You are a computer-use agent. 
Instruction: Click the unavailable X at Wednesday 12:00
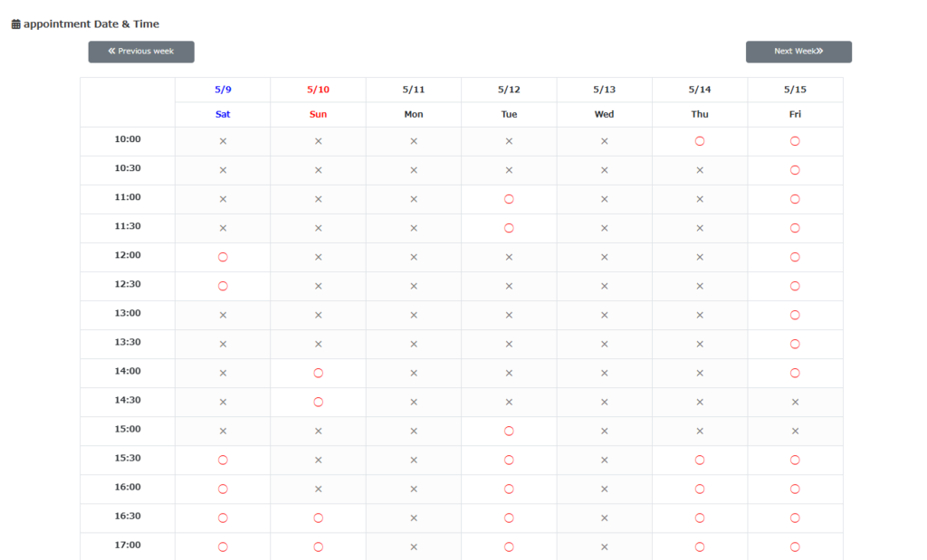[605, 257]
